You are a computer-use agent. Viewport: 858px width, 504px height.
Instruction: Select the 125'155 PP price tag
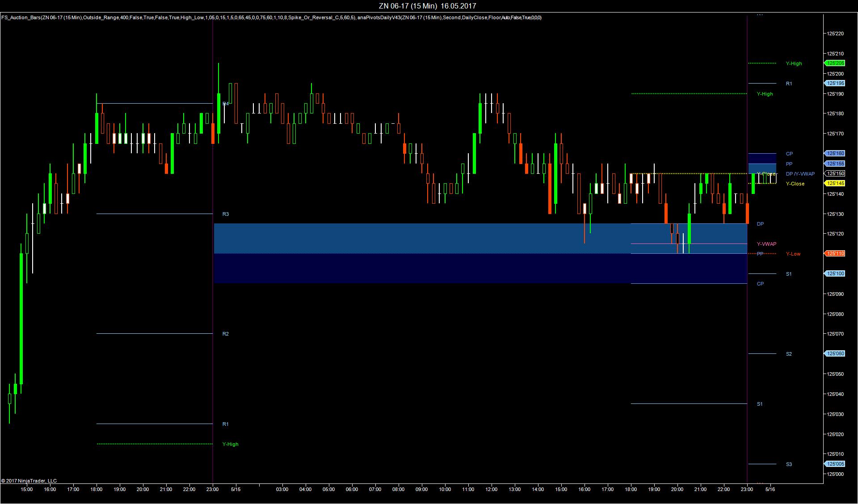(835, 164)
